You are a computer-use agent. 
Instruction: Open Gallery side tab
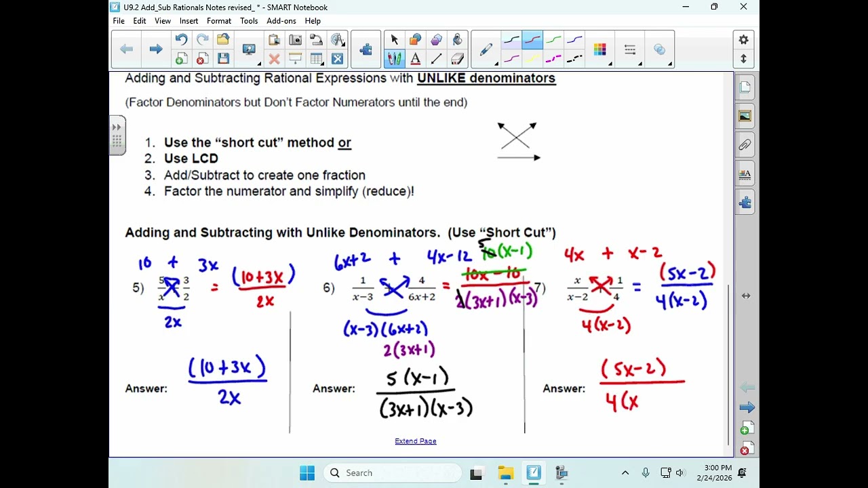tap(745, 116)
